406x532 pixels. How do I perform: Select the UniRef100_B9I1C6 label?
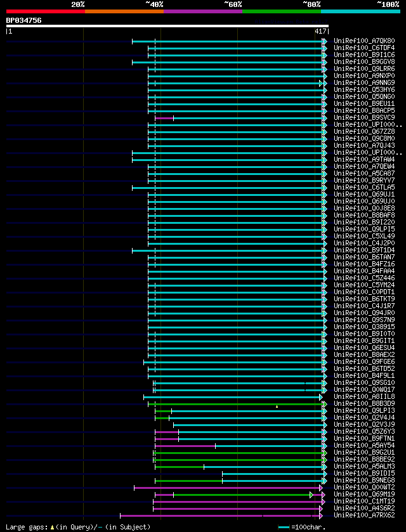(364, 55)
